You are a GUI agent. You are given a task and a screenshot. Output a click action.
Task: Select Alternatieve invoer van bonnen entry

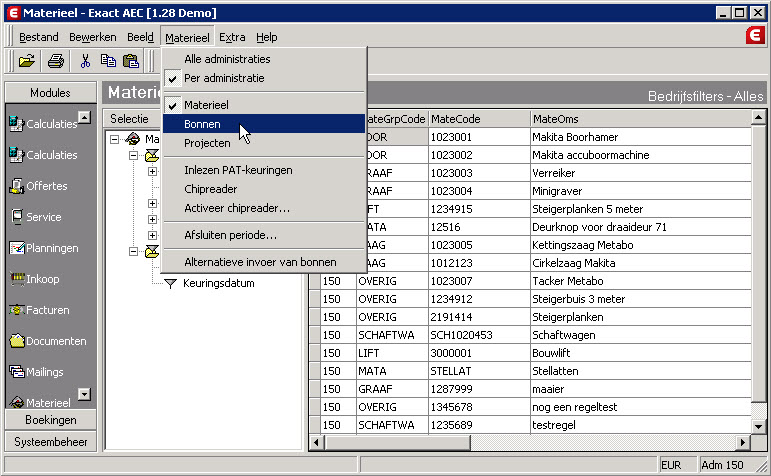pos(264,262)
